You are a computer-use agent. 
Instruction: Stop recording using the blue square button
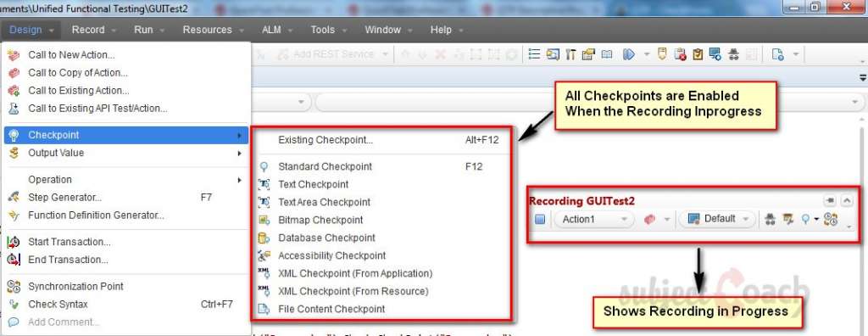pyautogui.click(x=540, y=220)
